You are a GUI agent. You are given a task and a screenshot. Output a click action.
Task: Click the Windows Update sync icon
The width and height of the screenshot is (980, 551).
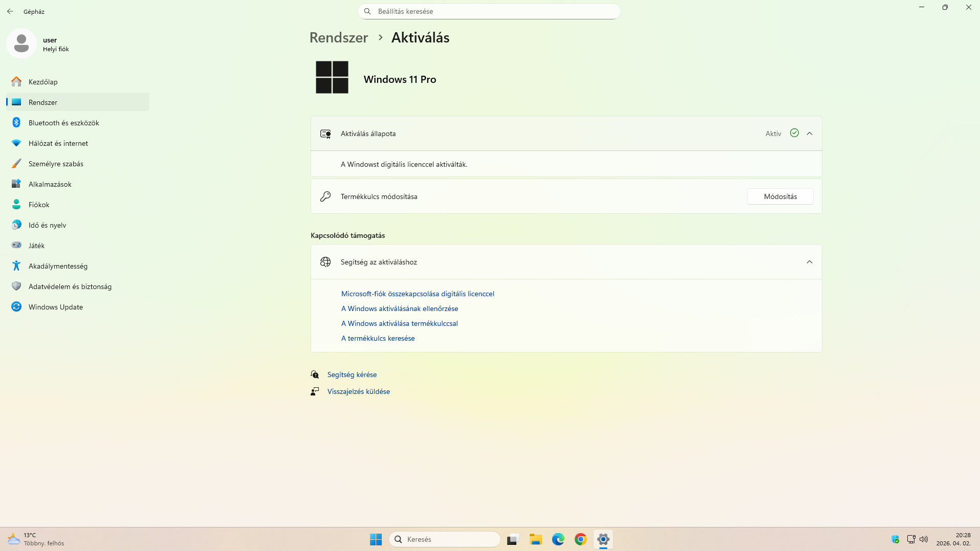coord(16,307)
